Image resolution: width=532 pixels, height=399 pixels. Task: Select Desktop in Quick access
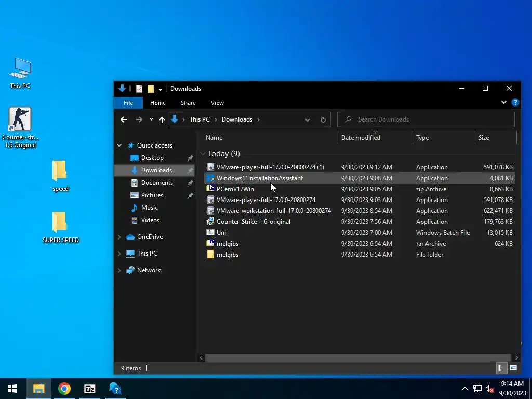tap(152, 158)
